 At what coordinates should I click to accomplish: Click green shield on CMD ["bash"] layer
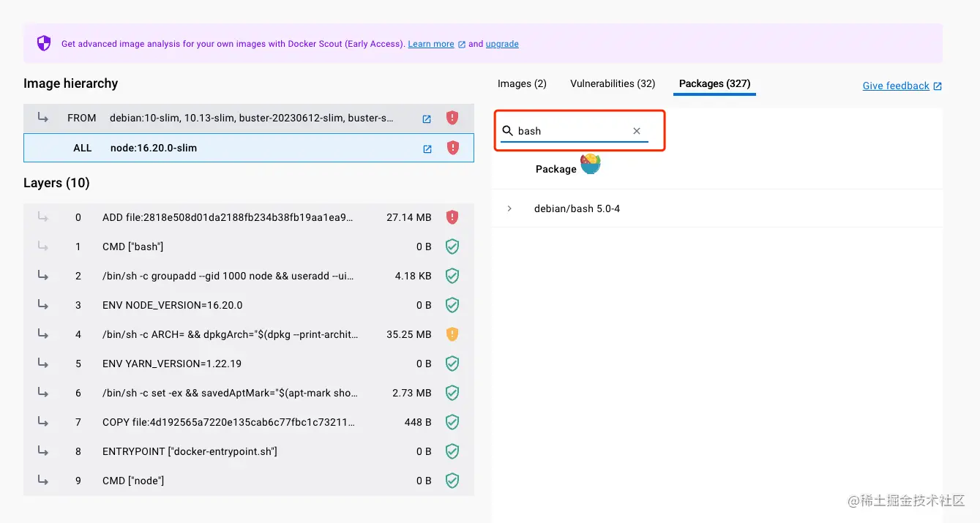click(452, 247)
